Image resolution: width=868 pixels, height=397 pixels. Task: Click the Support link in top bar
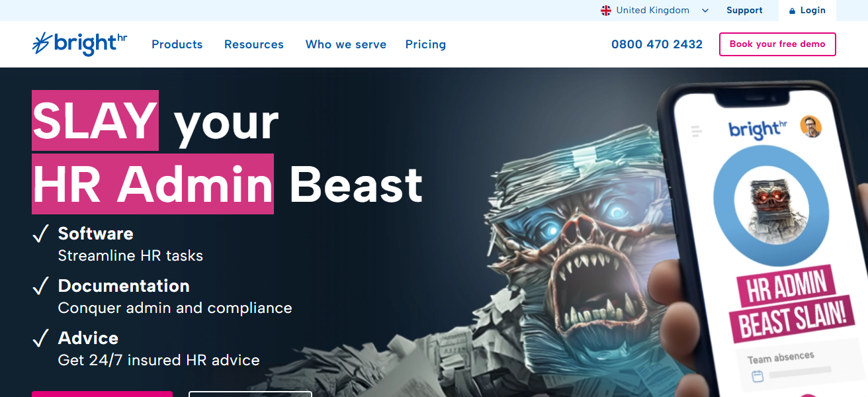coord(744,11)
